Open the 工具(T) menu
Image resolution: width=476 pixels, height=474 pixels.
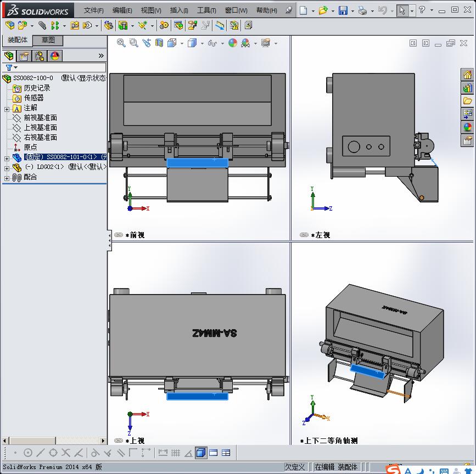(x=206, y=10)
